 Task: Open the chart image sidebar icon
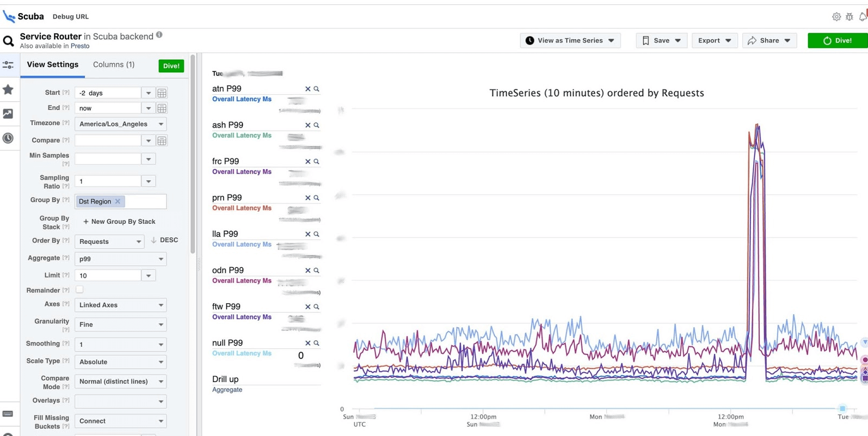[x=8, y=114]
